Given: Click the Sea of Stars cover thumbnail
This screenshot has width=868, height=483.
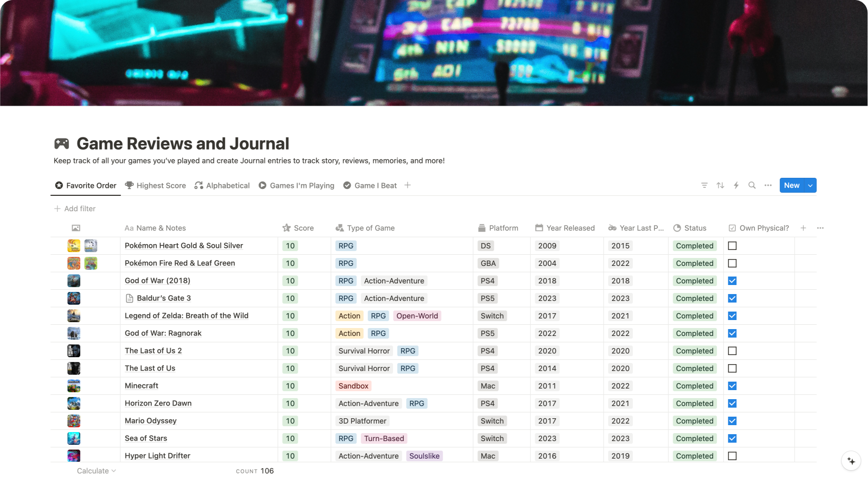Looking at the screenshot, I should pyautogui.click(x=74, y=438).
